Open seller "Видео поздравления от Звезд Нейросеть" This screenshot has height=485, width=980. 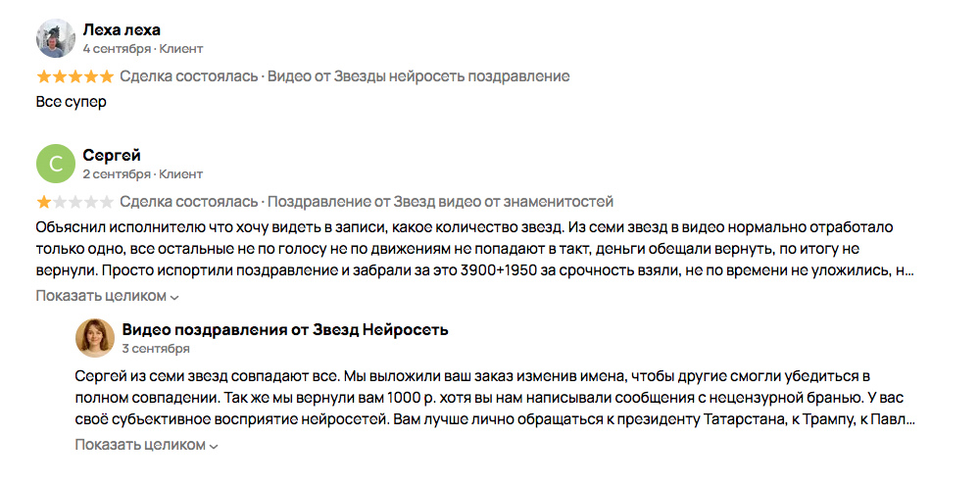[285, 329]
